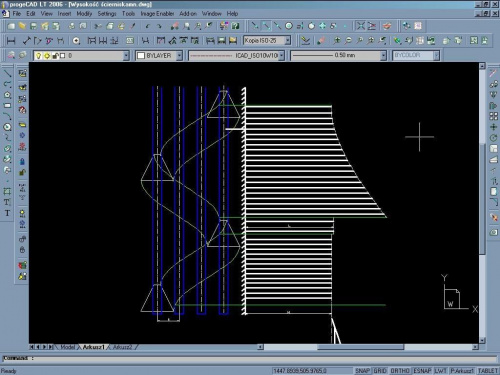Open the Add-on menu
Viewport: 500px width, 375px height.
point(188,14)
